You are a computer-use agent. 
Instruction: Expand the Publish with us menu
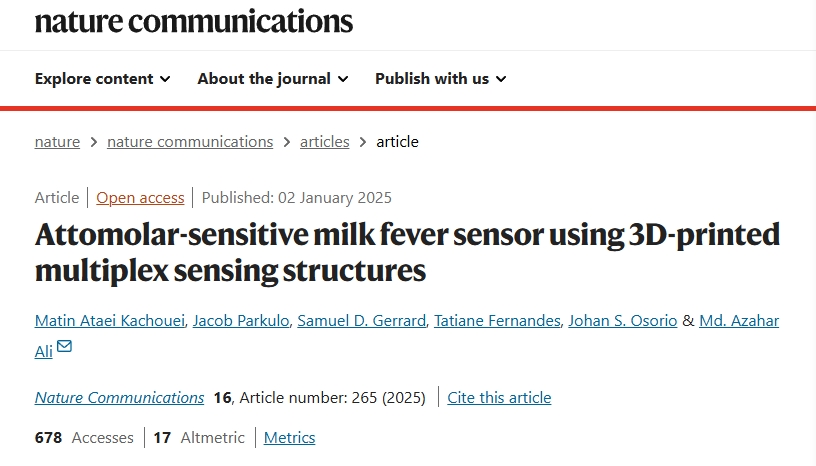point(440,79)
